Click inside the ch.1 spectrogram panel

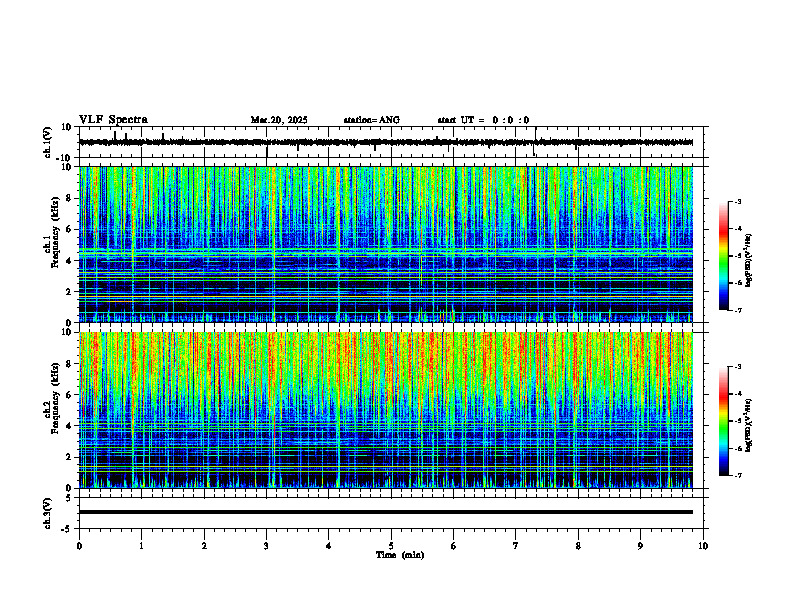(386, 244)
